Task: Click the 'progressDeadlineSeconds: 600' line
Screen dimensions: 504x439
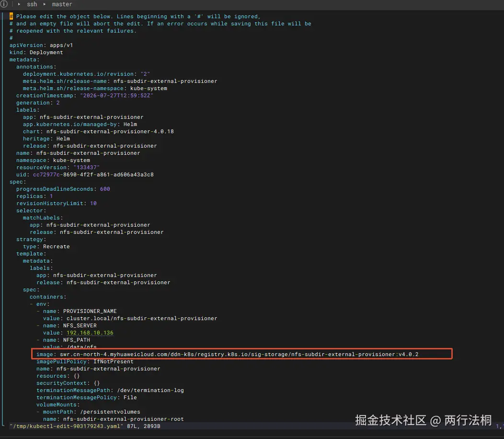Action: click(x=63, y=189)
